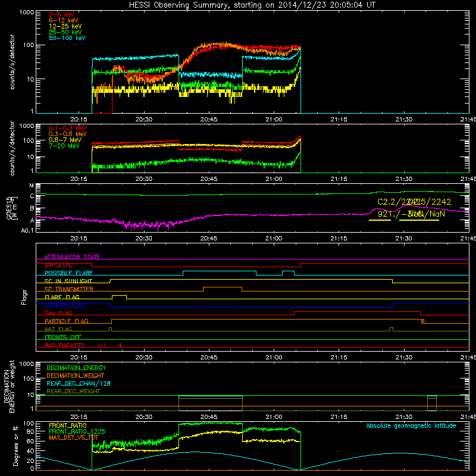Click the GOES15 axis label
476x476 pixels.
[10, 208]
